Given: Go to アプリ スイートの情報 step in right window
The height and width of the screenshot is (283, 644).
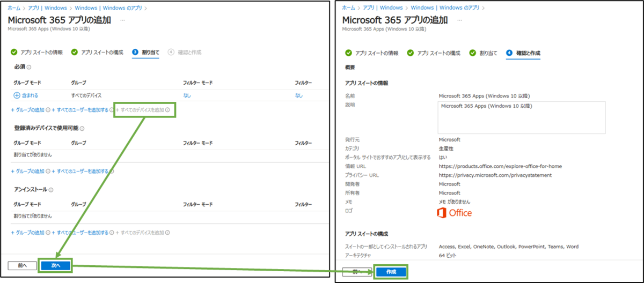Looking at the screenshot, I should [x=372, y=53].
